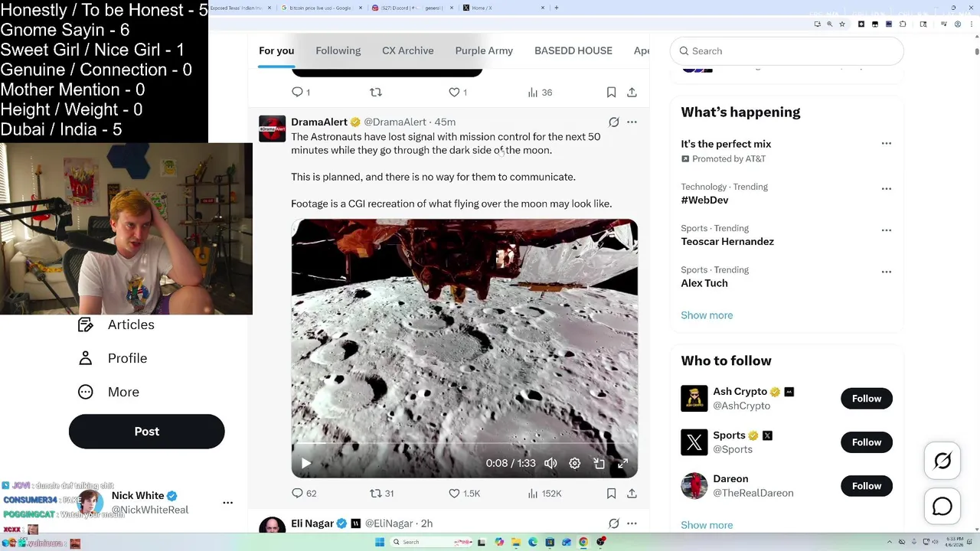Image resolution: width=980 pixels, height=551 pixels.
Task: Bookmark the top partial post
Action: click(611, 92)
